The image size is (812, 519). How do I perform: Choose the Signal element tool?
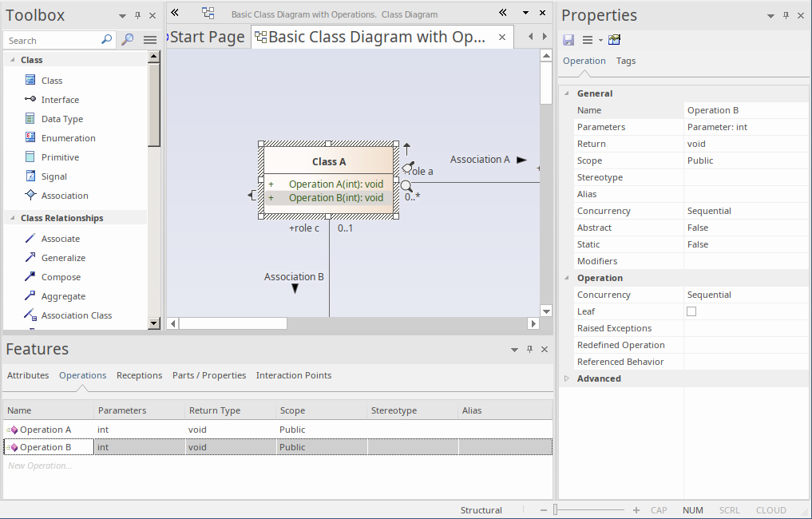click(x=53, y=176)
